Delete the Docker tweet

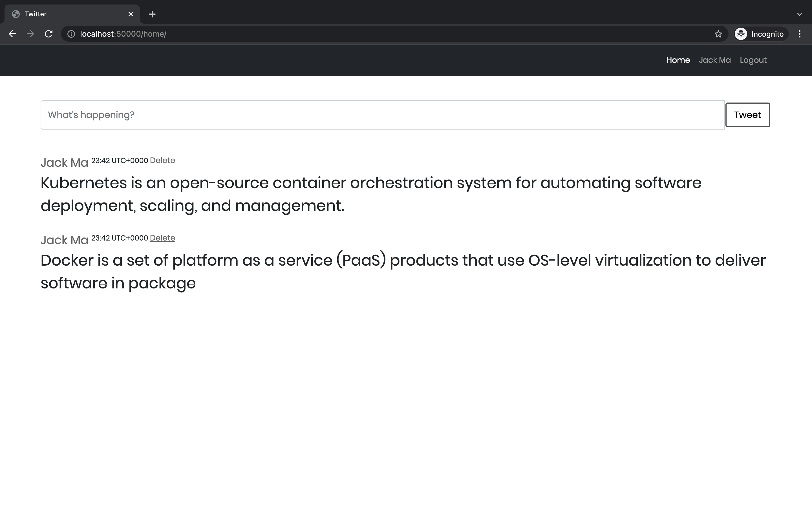[x=162, y=238]
